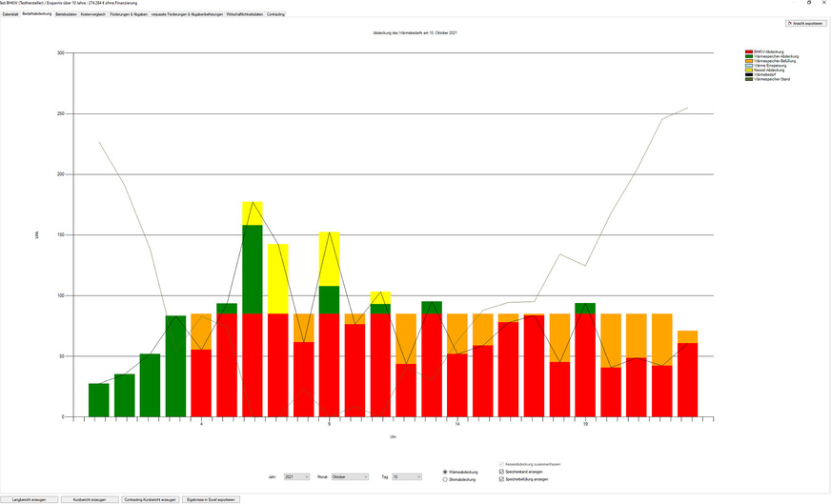
Task: Click the light blue Wärme Einspeisung swatch
Action: click(748, 65)
